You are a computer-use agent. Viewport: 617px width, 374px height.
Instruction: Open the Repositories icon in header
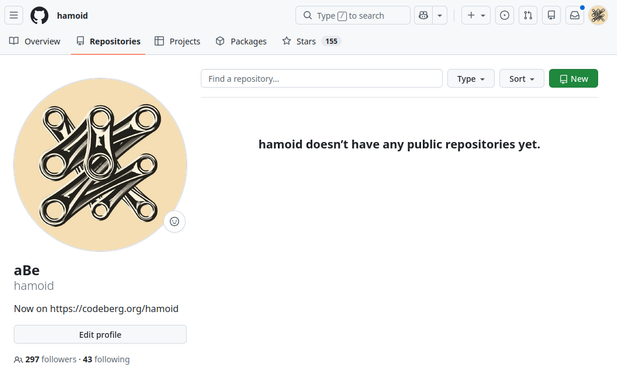(551, 15)
